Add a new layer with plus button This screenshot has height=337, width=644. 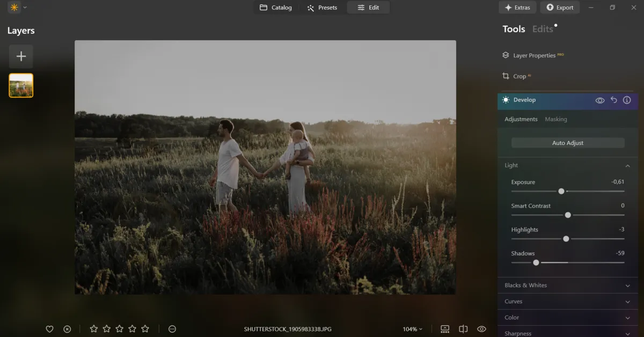[x=21, y=56]
